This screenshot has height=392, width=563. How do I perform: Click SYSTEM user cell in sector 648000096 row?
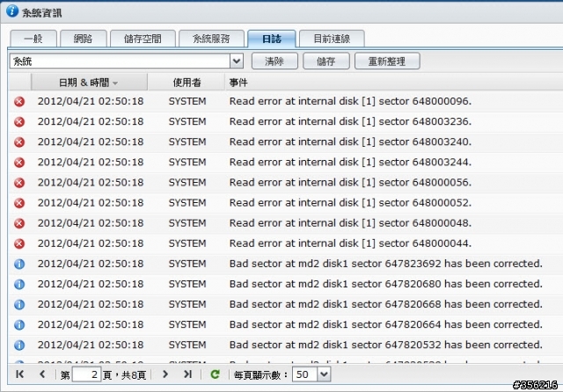187,101
